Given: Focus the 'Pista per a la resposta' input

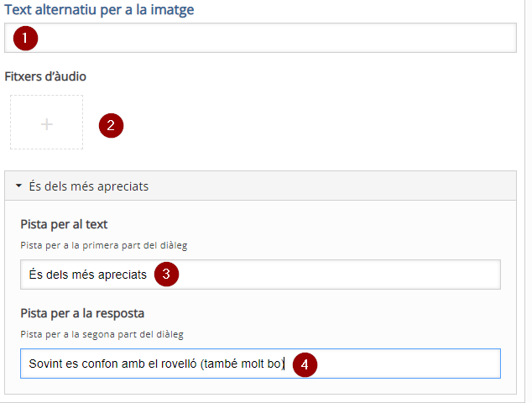Looking at the screenshot, I should click(x=260, y=364).
